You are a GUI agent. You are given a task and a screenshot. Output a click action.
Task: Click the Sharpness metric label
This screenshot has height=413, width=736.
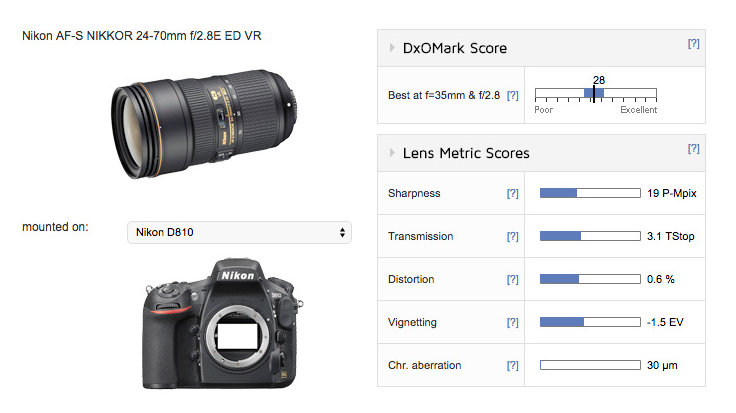414,193
